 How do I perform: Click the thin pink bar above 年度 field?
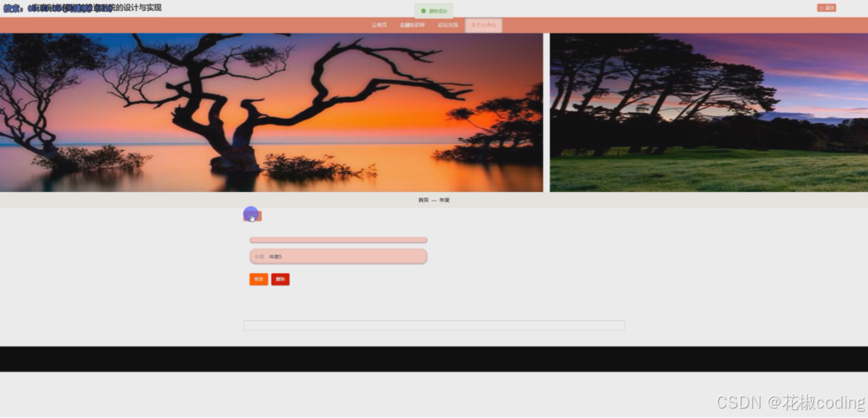(338, 240)
